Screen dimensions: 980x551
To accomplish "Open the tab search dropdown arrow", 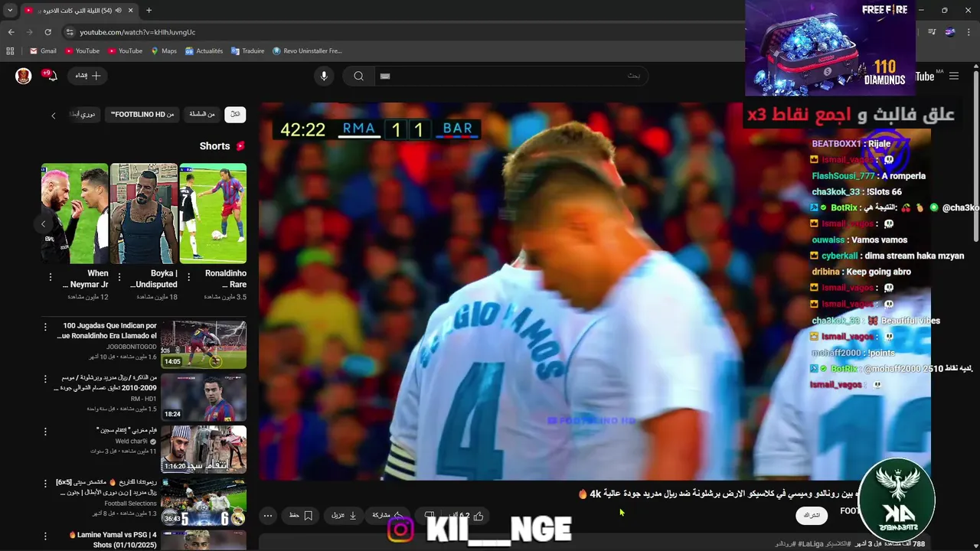I will (10, 11).
